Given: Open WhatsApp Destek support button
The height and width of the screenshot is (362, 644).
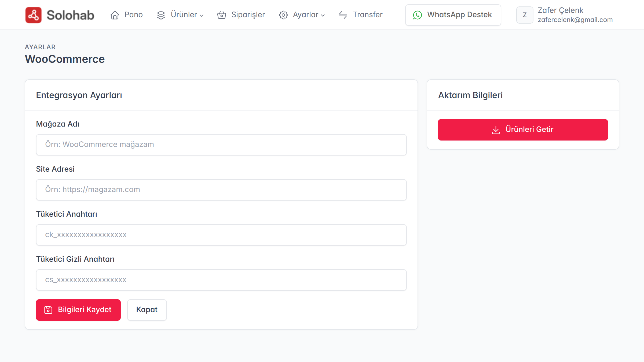Looking at the screenshot, I should 453,15.
